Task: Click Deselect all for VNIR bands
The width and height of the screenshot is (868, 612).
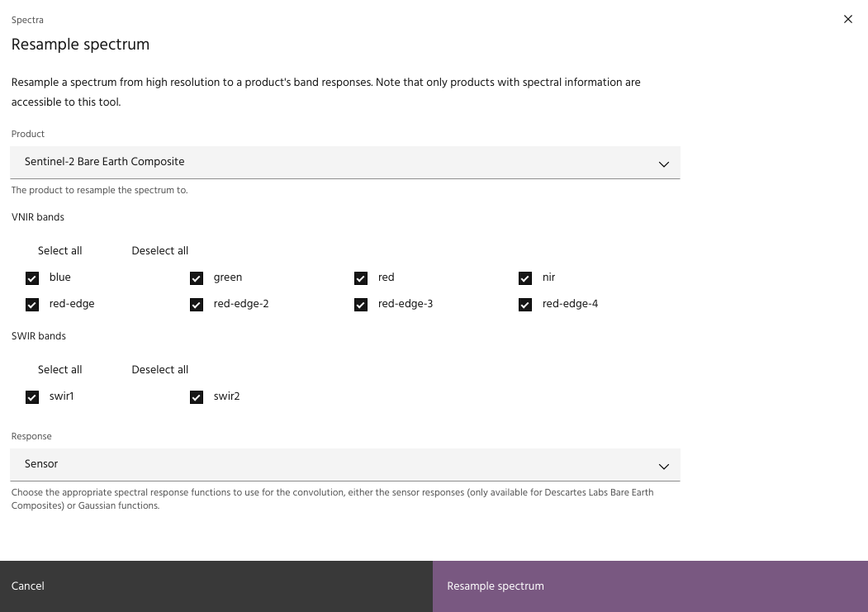Action: 159,251
